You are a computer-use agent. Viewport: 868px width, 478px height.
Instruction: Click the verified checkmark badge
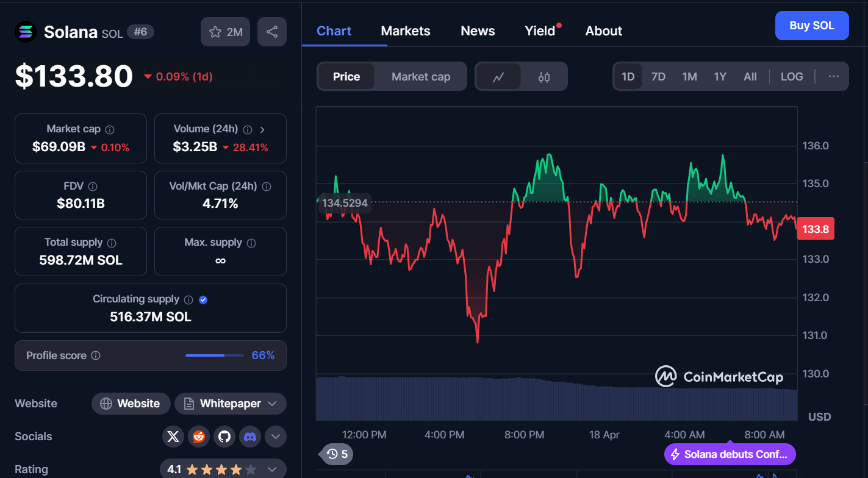click(x=204, y=299)
